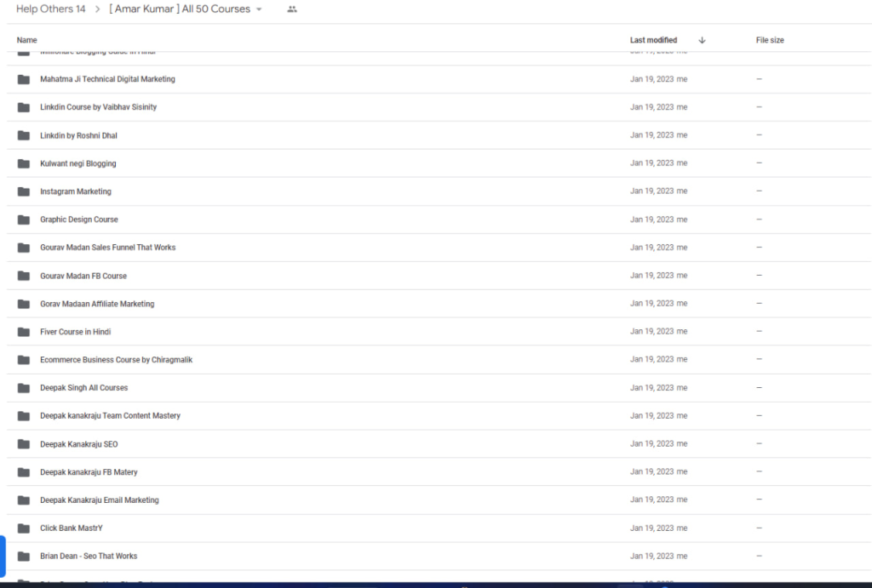Select Instagram Marketing folder name
Screen dimensions: 872x588
76,191
